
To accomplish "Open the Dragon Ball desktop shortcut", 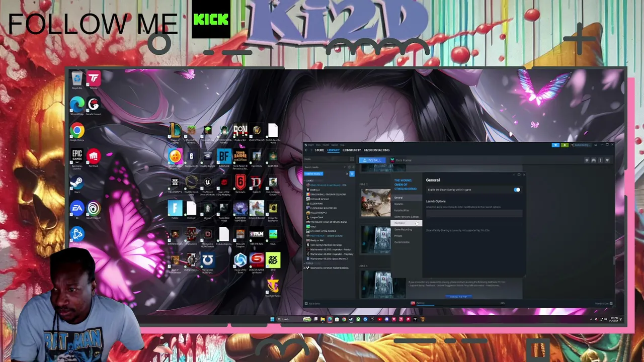I will 175,158.
